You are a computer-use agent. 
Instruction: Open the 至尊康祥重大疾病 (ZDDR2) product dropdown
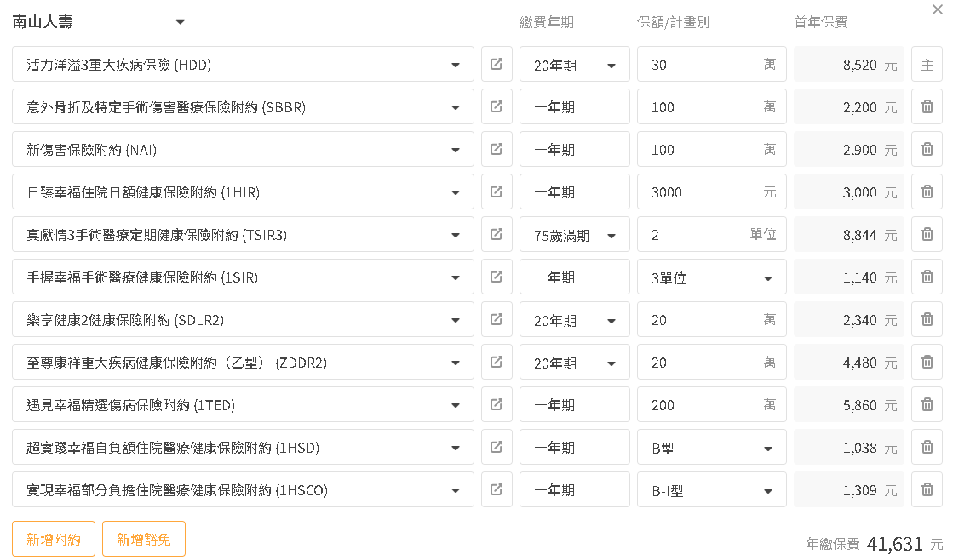point(456,363)
